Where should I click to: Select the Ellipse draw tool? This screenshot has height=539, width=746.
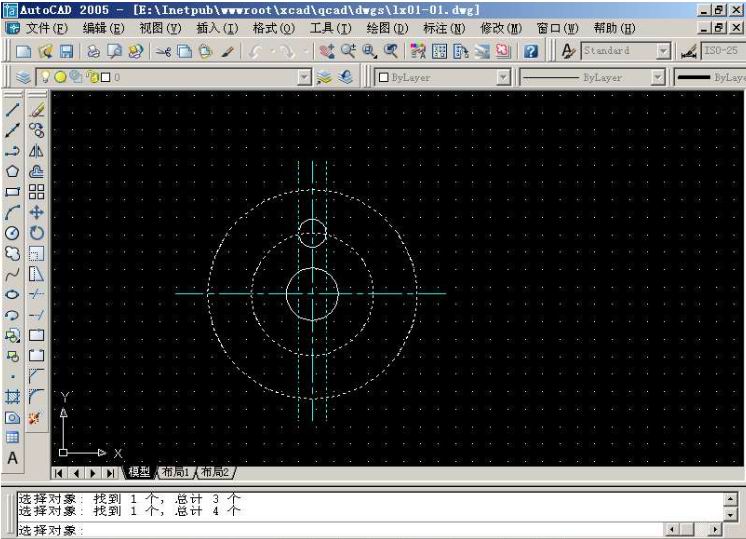point(12,294)
